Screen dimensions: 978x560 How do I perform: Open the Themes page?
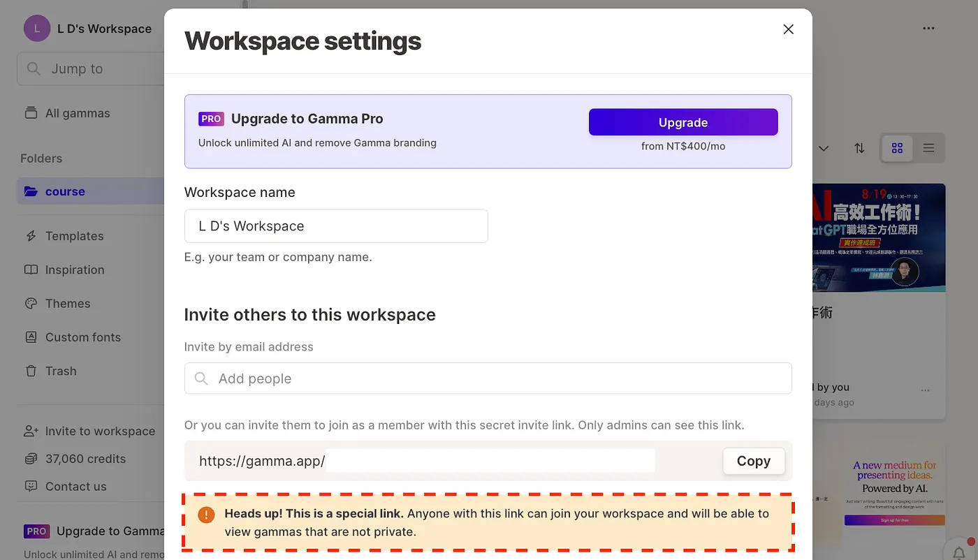click(68, 303)
